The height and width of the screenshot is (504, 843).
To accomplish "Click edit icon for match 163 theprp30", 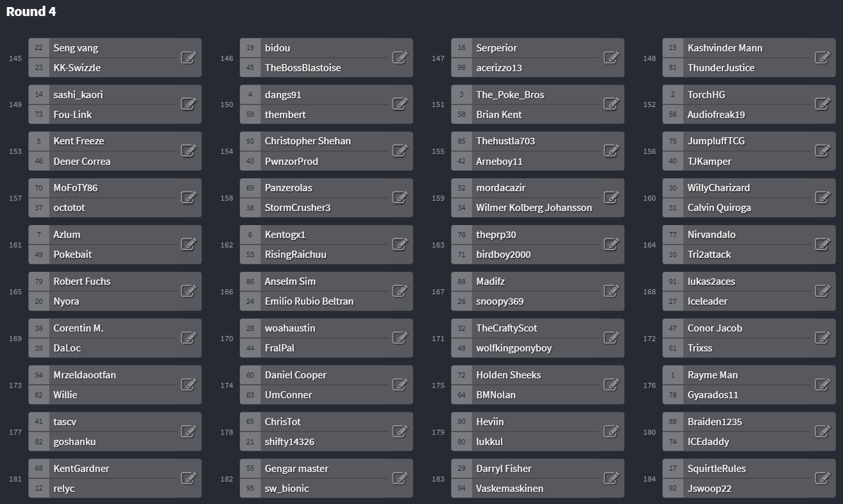I will [x=611, y=244].
